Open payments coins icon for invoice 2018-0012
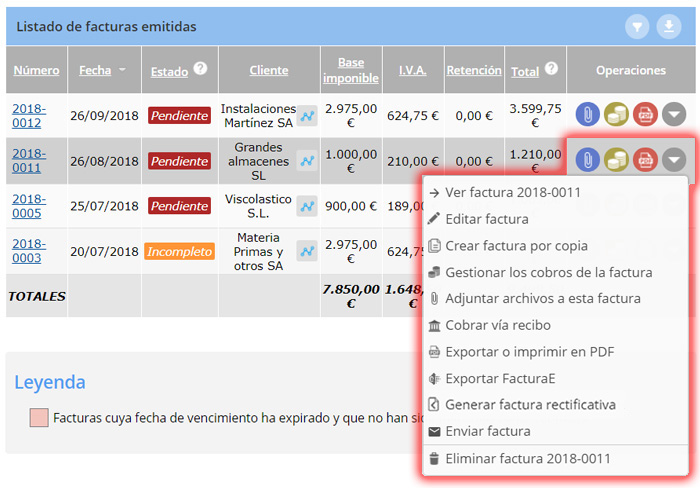The height and width of the screenshot is (488, 700). pyautogui.click(x=617, y=114)
